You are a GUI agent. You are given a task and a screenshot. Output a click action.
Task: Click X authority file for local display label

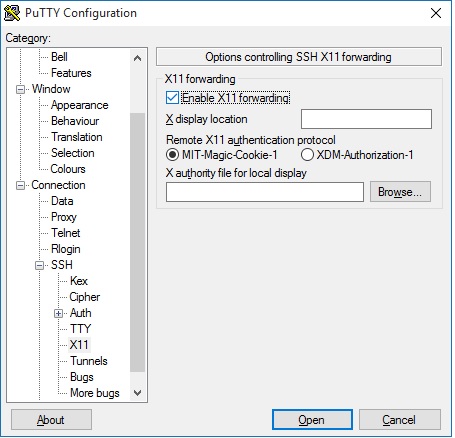click(x=236, y=173)
